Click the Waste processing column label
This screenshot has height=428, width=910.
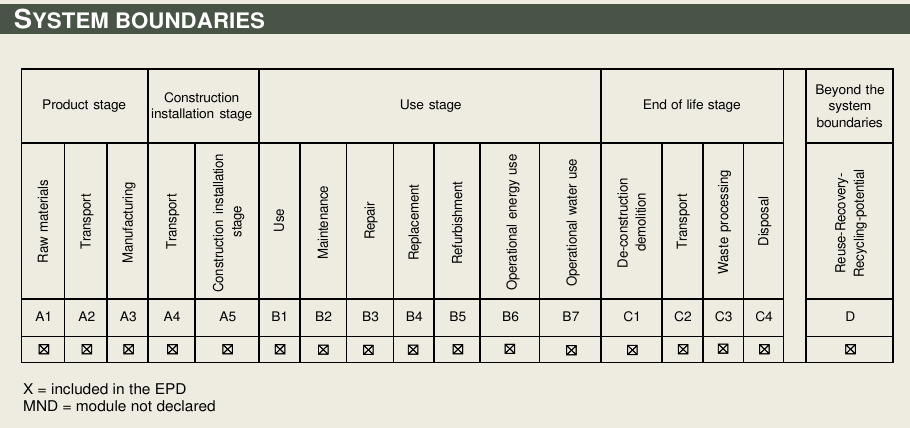(723, 221)
